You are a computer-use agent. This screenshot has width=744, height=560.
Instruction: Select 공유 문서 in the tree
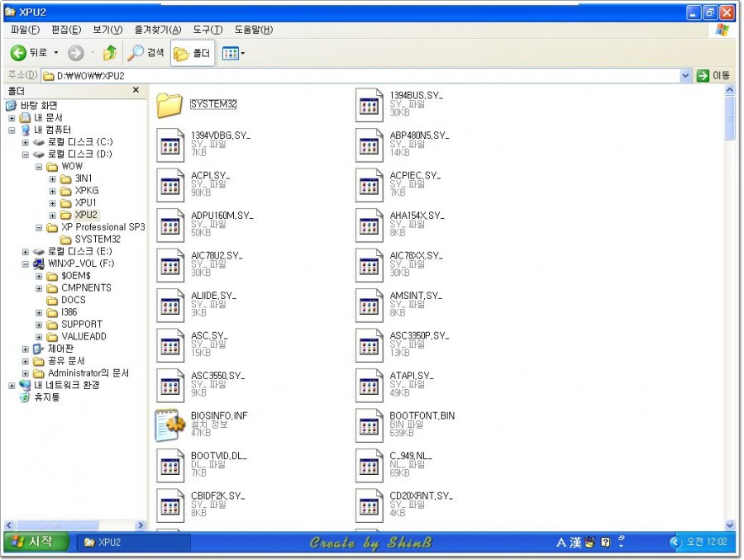(x=66, y=361)
